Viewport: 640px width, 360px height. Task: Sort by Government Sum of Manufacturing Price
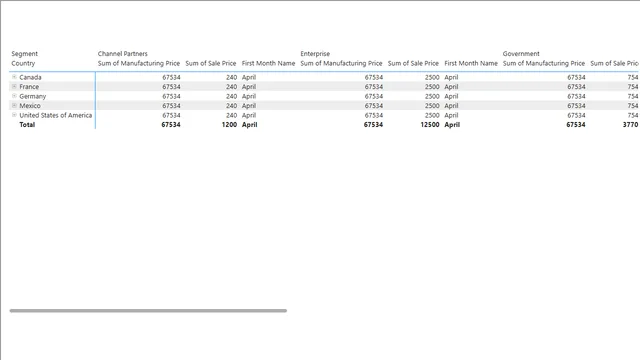pos(544,63)
